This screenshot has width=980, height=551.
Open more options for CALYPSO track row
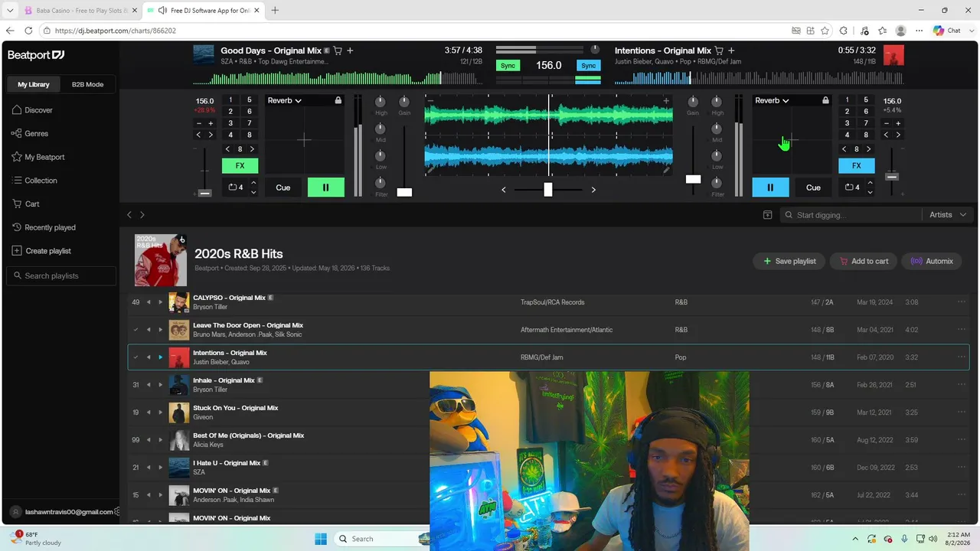click(962, 302)
